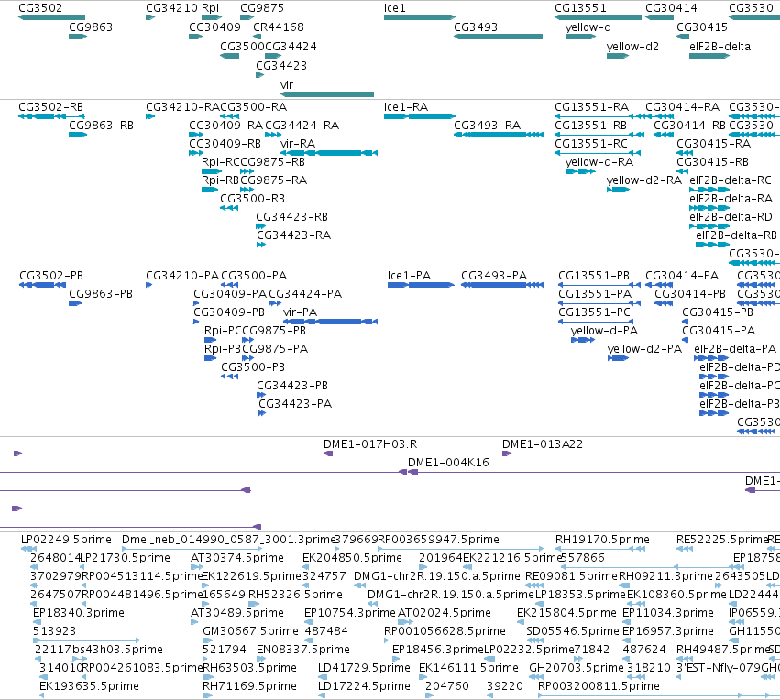Select the DME1-017H03.R clone label

tap(370, 444)
